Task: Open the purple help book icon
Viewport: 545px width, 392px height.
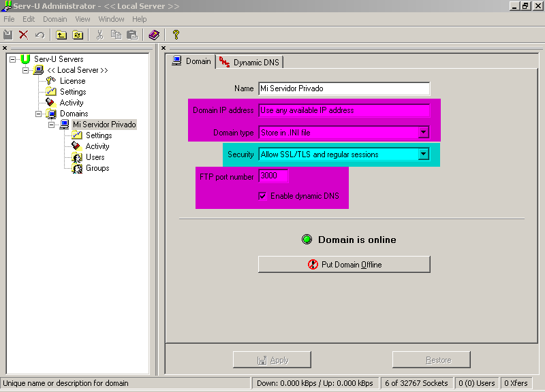Action: click(x=154, y=35)
